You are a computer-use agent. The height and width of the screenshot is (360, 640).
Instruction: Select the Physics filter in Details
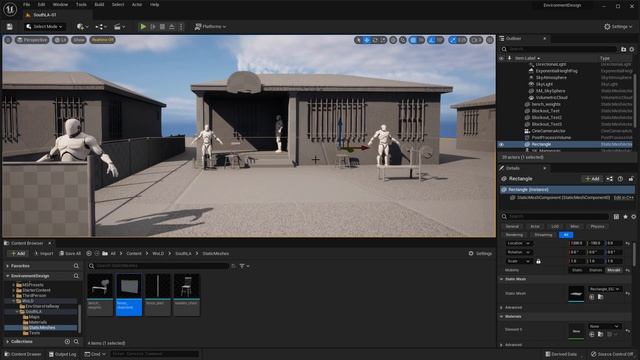click(x=597, y=227)
